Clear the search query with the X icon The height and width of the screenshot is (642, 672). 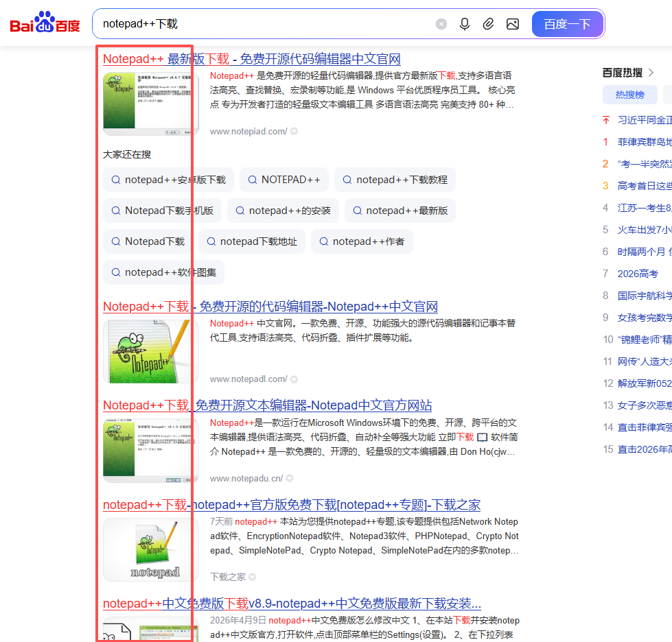[x=441, y=24]
